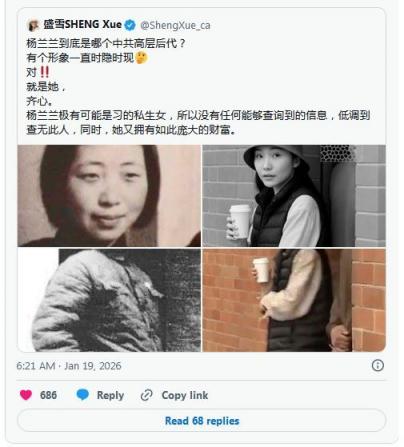Open the 盛雪SHENG Xue display name link
Viewport: 404px width, 447px height.
pyautogui.click(x=82, y=25)
